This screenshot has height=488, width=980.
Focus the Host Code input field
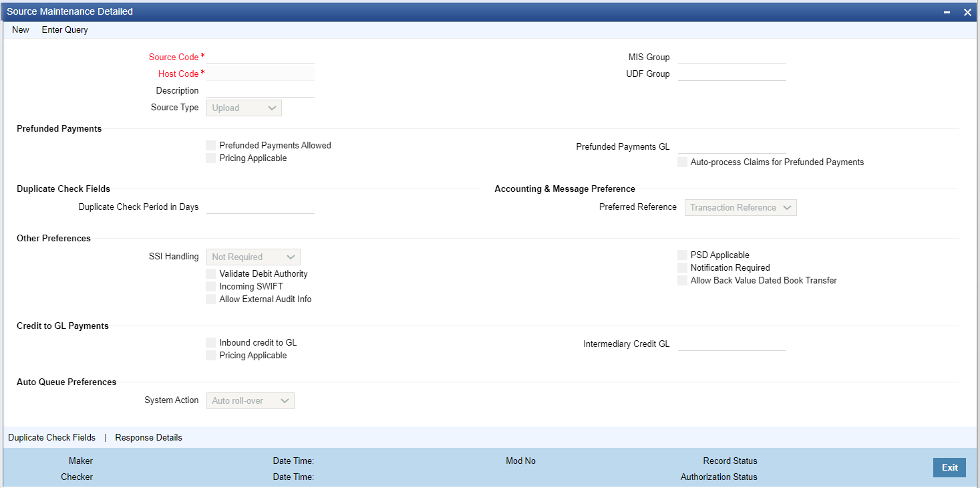[x=261, y=74]
